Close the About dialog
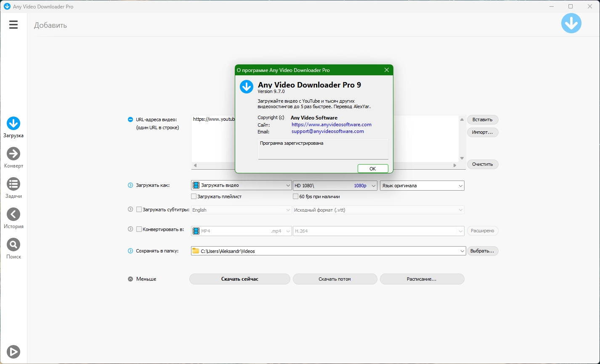 coord(387,70)
